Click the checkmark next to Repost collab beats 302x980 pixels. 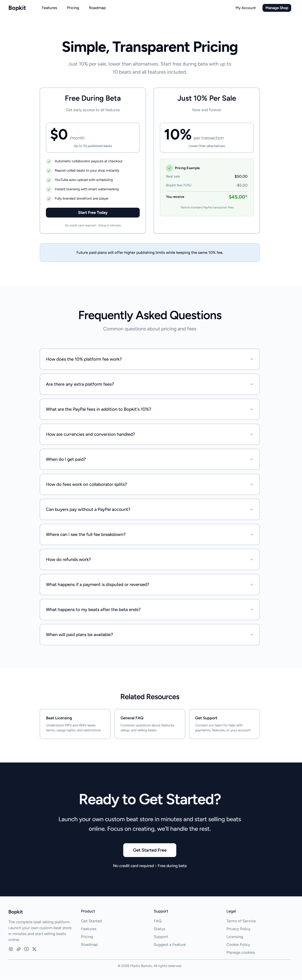[49, 170]
